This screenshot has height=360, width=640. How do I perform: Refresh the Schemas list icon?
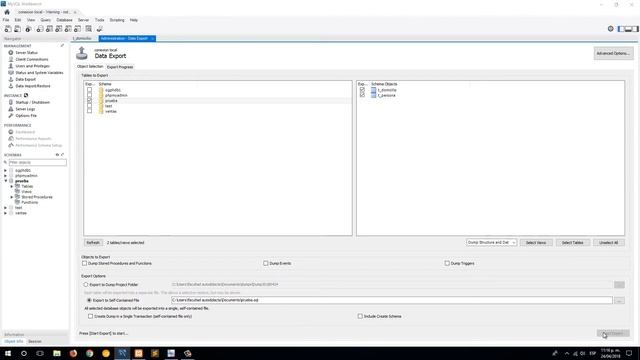click(x=57, y=155)
